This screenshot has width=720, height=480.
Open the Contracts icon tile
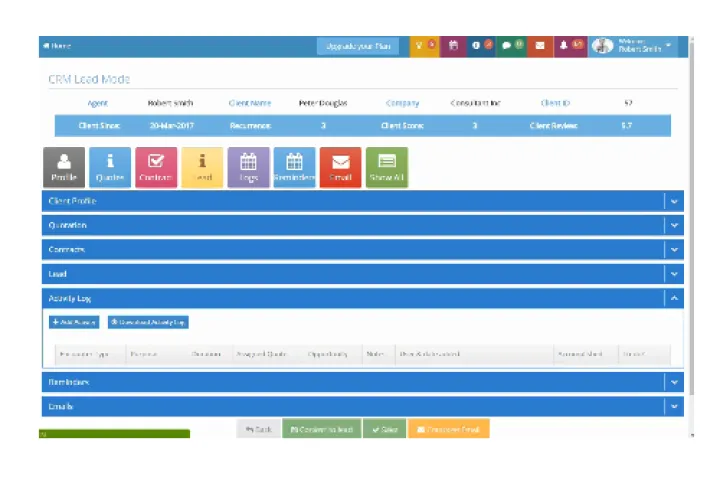[155, 167]
